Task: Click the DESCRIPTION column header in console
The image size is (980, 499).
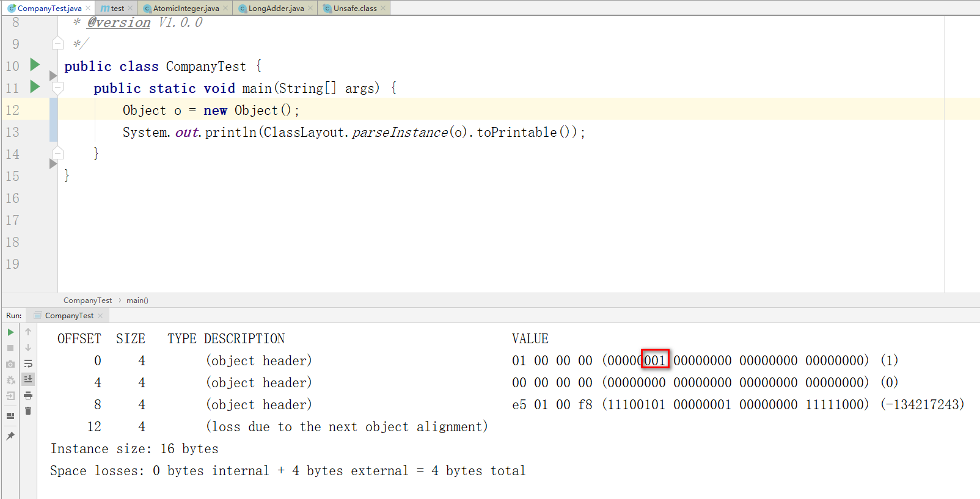Action: tap(244, 339)
